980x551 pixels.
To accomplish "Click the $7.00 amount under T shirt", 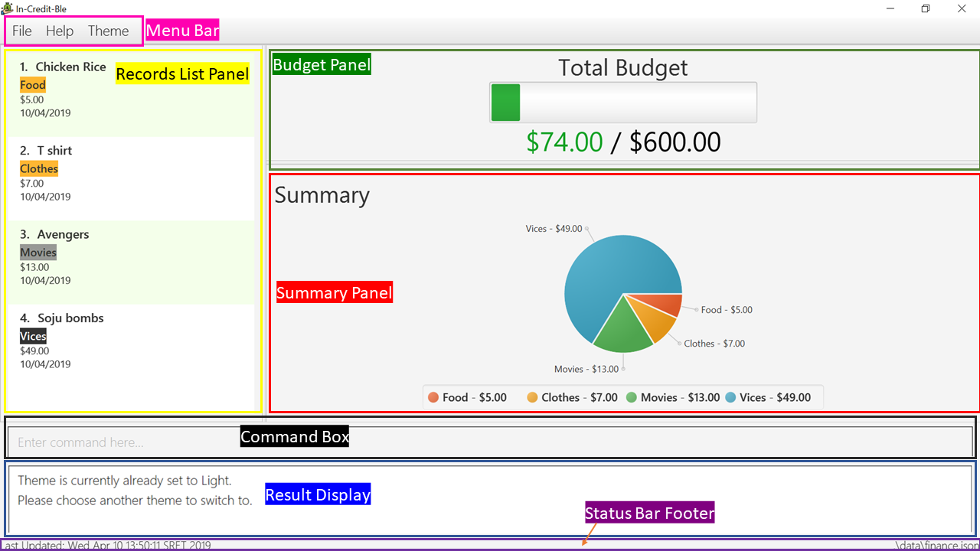I will (32, 184).
